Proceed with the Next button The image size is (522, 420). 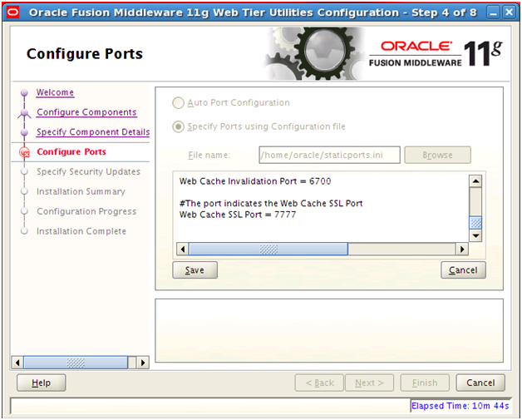370,383
